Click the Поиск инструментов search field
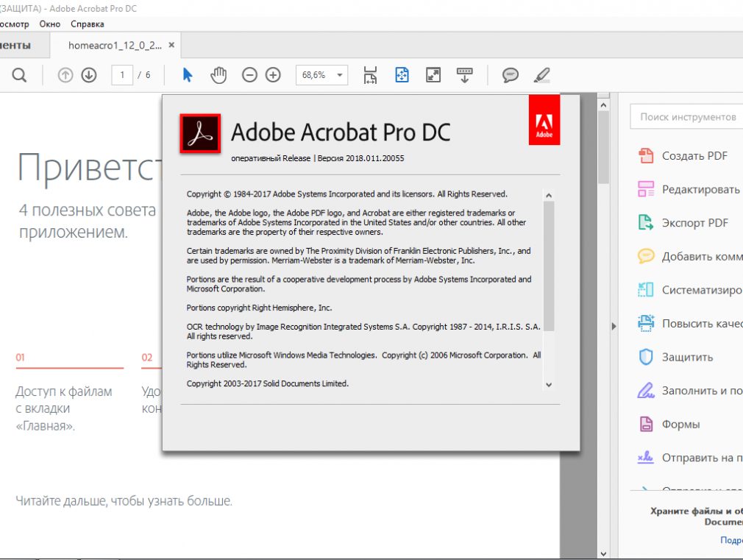Viewport: 743px width, 560px height. pyautogui.click(x=688, y=117)
